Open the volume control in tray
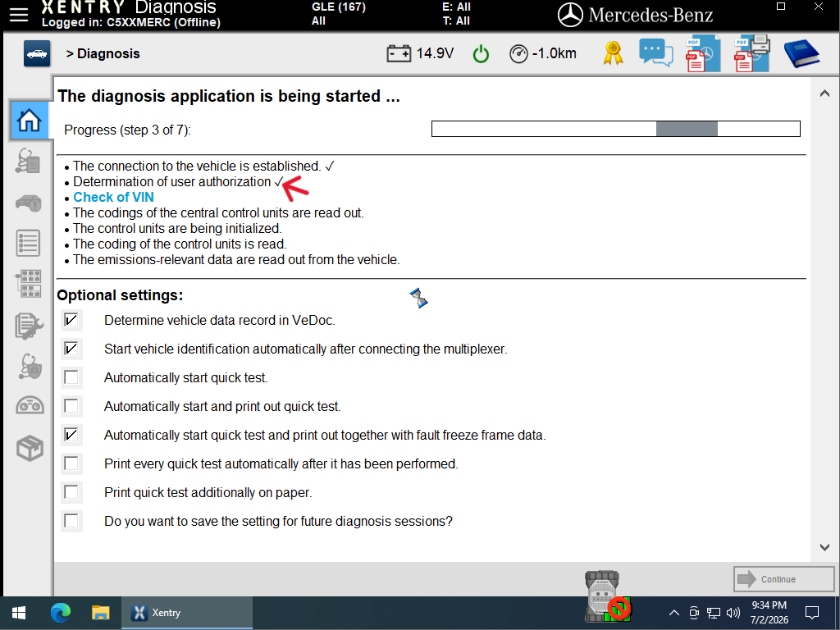840x630 pixels. tap(733, 613)
